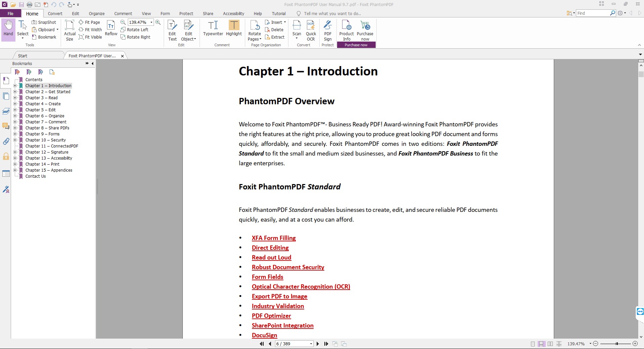The image size is (644, 349).
Task: Switch to continuous page view mode
Action: pyautogui.click(x=541, y=344)
